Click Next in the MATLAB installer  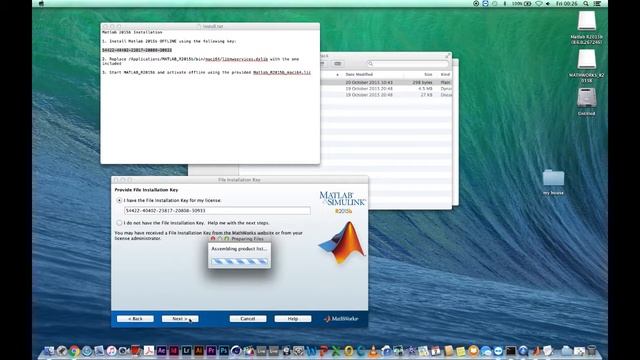[180, 319]
